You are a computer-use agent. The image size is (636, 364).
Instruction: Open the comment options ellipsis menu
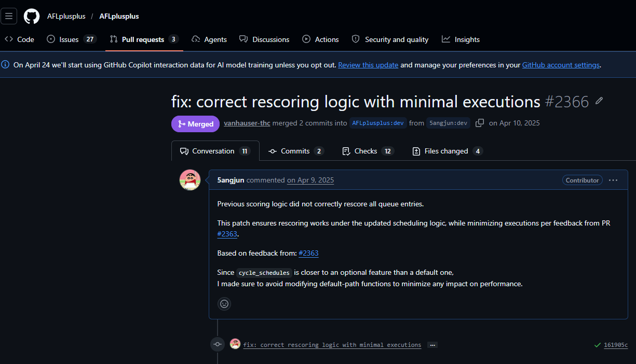[613, 180]
